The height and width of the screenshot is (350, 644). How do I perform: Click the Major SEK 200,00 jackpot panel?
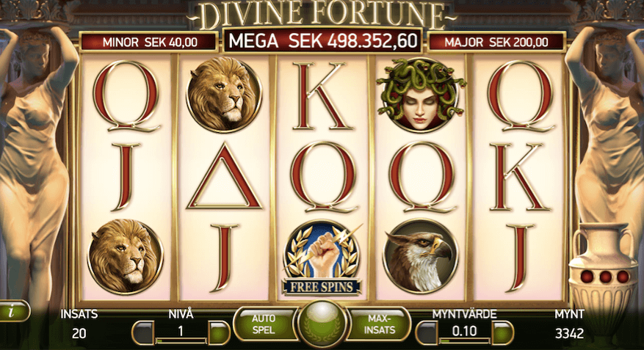coord(496,42)
